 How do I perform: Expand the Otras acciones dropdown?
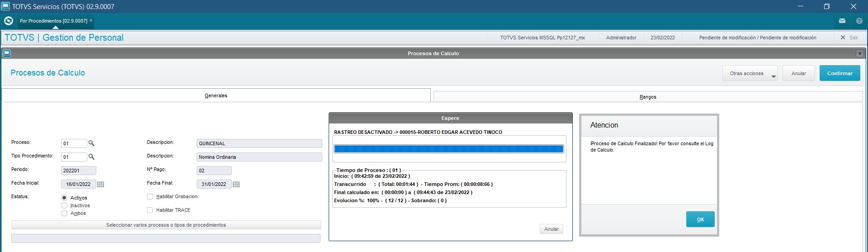pyautogui.click(x=750, y=73)
